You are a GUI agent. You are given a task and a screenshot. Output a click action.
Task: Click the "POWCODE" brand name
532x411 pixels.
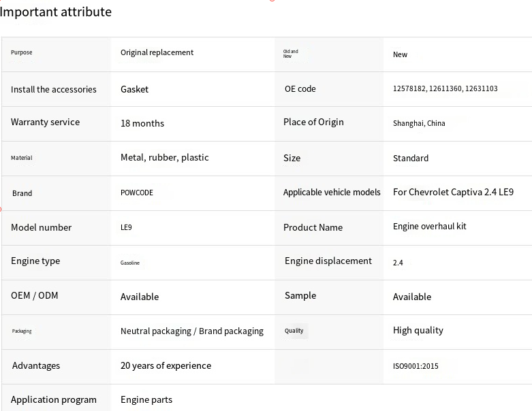(x=136, y=193)
